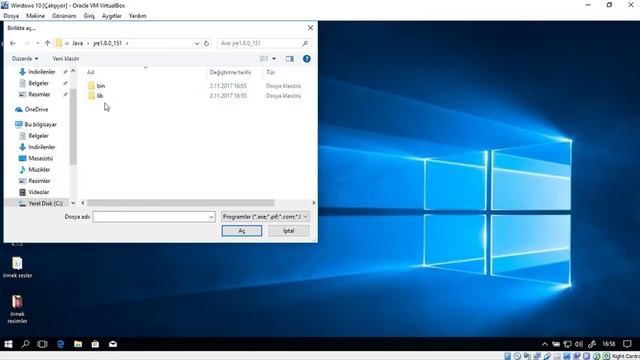Open the Görünüm menu
Image resolution: width=640 pixels, height=360 pixels.
[x=64, y=16]
